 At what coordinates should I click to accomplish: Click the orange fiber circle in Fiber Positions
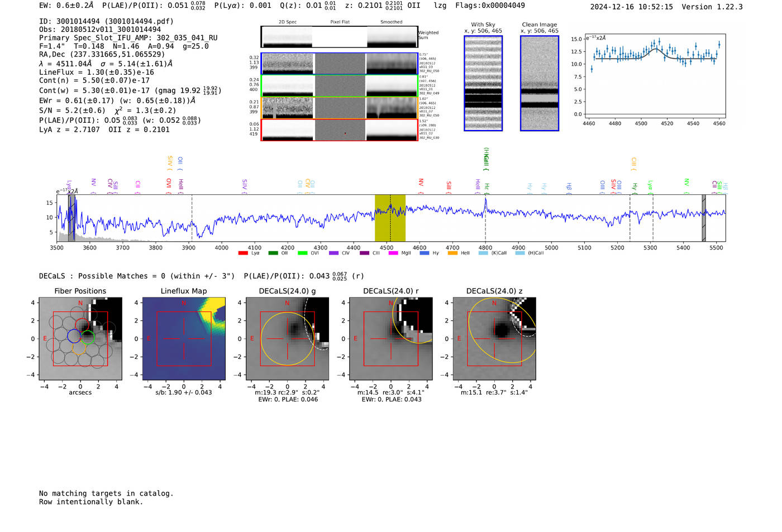(x=79, y=348)
